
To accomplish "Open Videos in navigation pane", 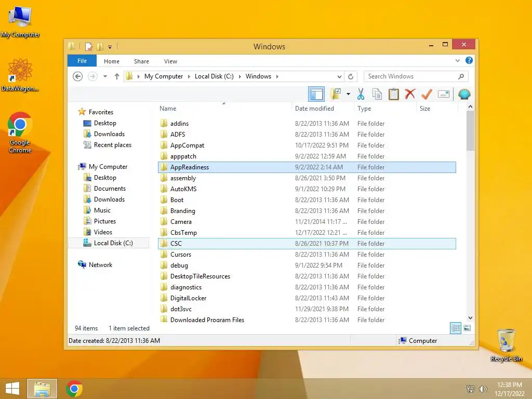I will [103, 232].
